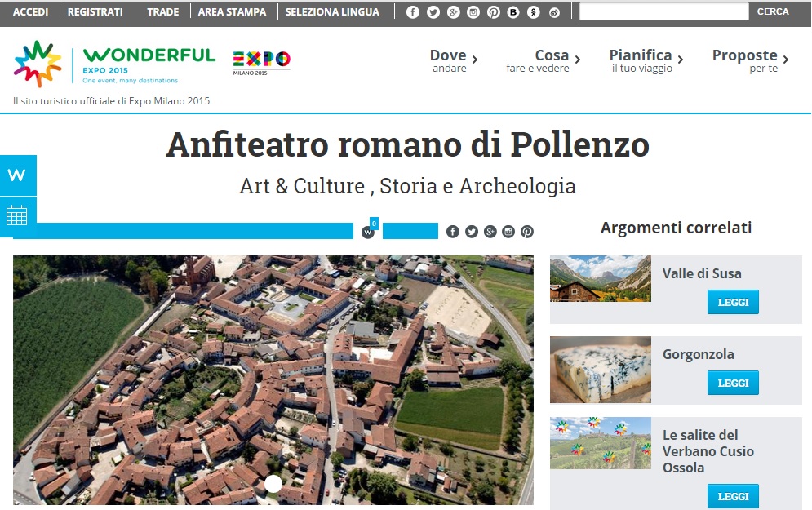Screen dimensions: 812x510
Task: Expand 'Pianifica il tuo viaggio' menu
Action: click(646, 60)
